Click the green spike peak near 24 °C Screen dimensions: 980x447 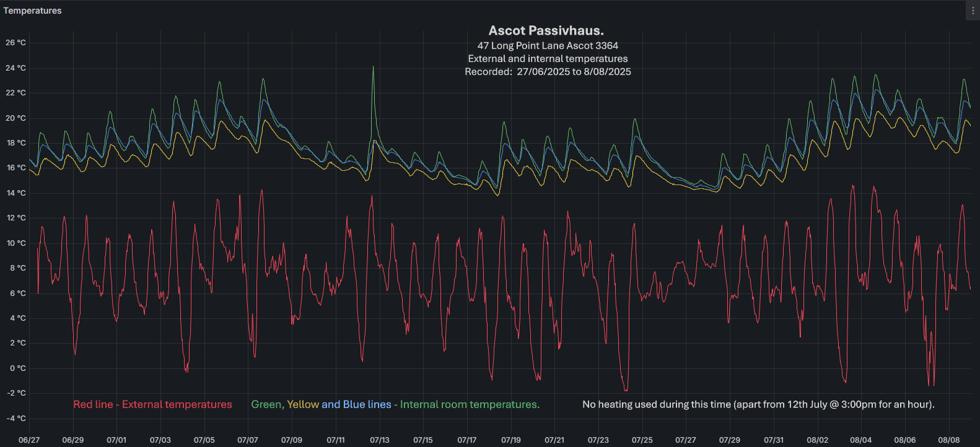click(373, 67)
